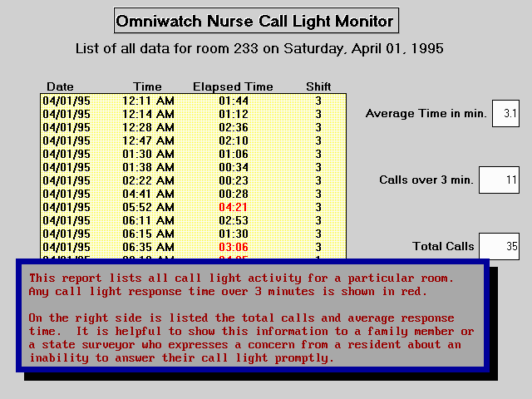
Task: Click the Omniwatch Nurse Call Light Monitor title button
Action: (x=254, y=21)
